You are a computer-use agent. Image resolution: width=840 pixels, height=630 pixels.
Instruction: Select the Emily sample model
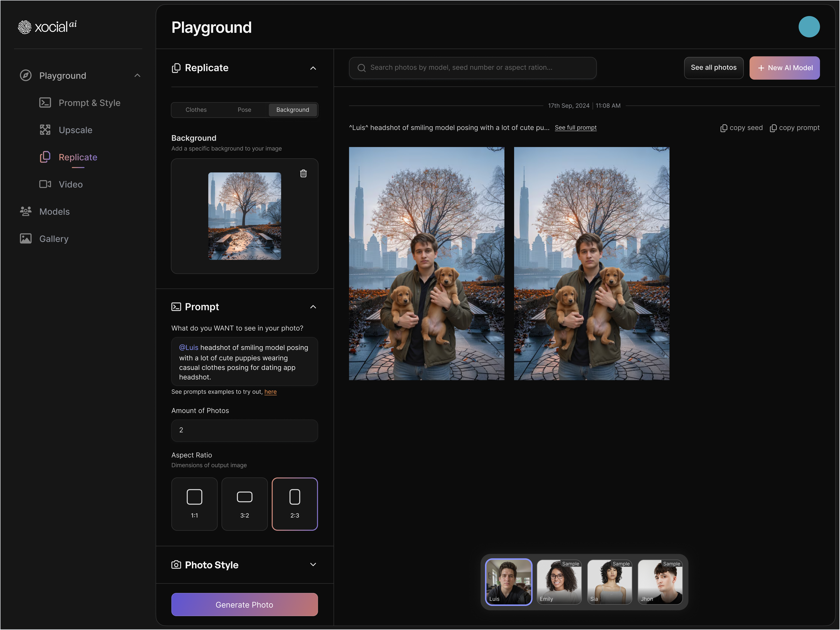tap(559, 582)
